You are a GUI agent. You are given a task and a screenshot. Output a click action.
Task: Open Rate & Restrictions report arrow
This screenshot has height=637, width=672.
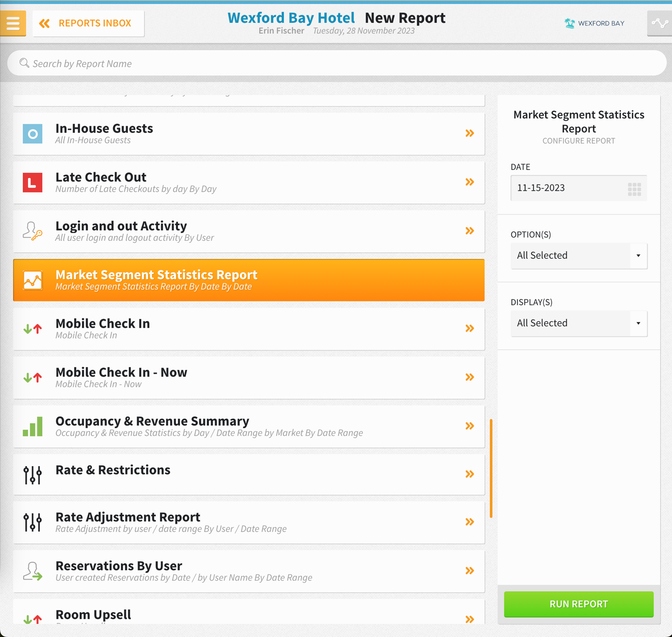[470, 474]
